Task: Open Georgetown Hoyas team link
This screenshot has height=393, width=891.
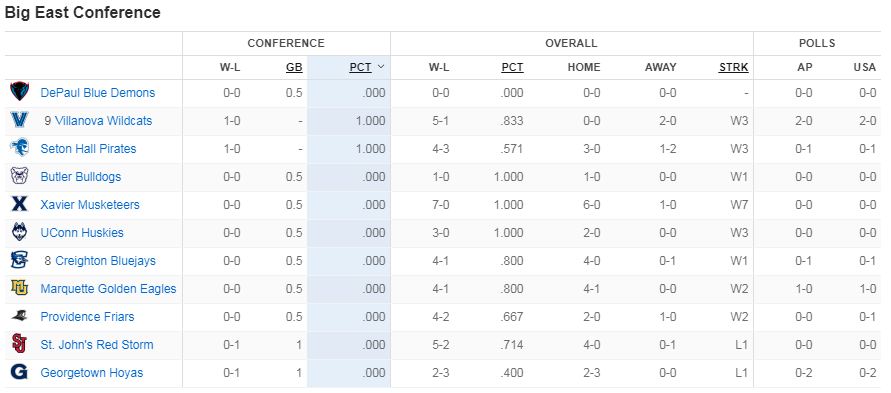Action: coord(91,373)
